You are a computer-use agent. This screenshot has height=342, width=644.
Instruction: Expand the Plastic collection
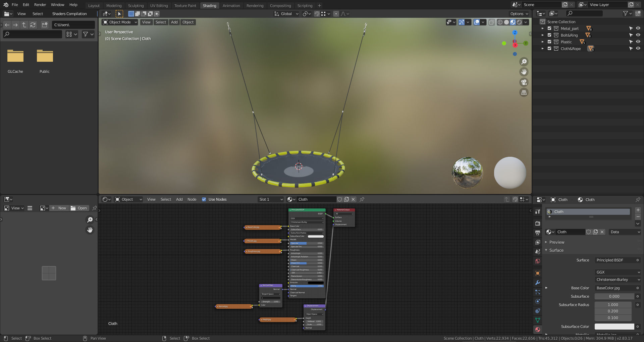[543, 42]
